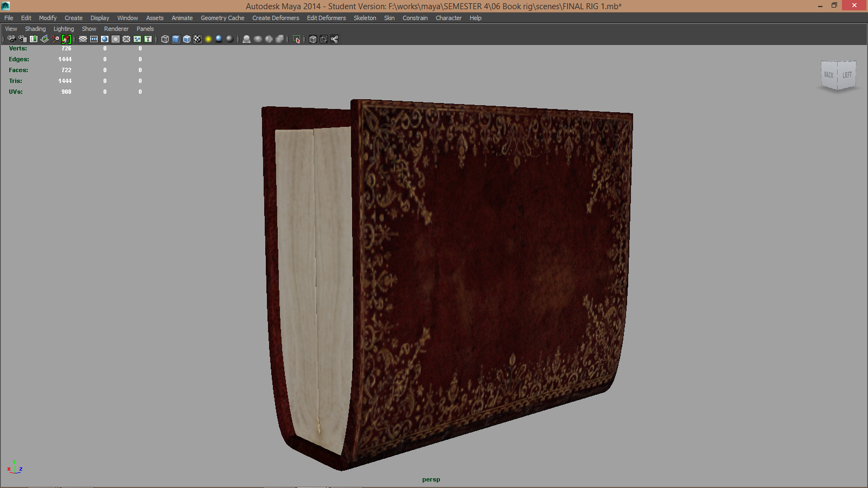Open the Create Deformers menu
Screen dimensions: 868x488
tap(276, 17)
